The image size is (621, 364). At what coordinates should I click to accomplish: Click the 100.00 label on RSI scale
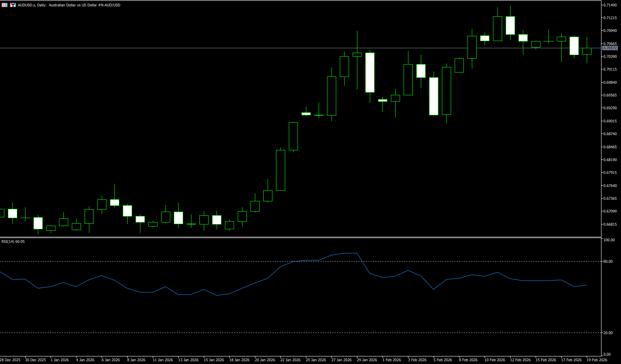(x=609, y=240)
